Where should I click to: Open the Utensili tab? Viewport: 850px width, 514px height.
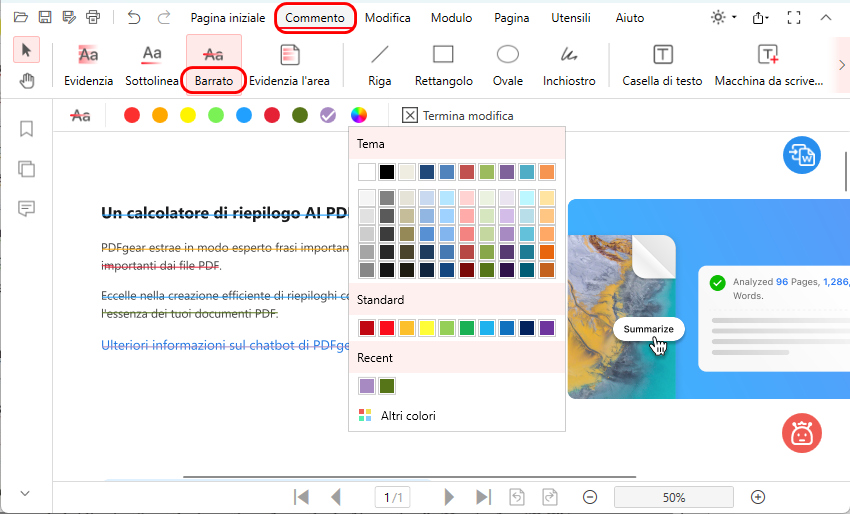coord(571,18)
